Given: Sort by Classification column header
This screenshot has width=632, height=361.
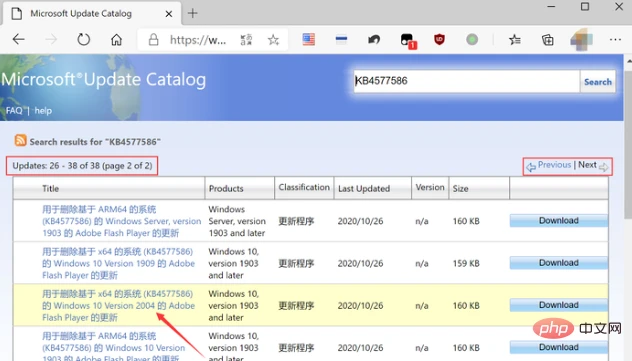Looking at the screenshot, I should click(x=304, y=187).
